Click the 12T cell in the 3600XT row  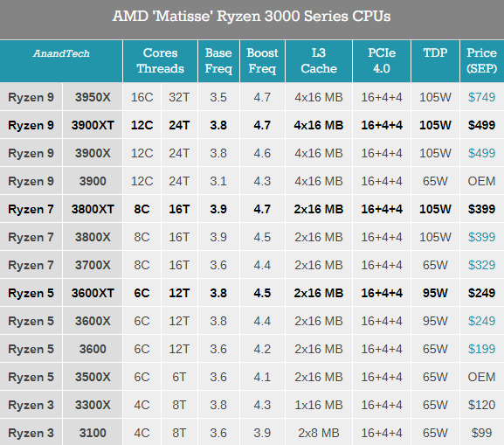pyautogui.click(x=179, y=293)
